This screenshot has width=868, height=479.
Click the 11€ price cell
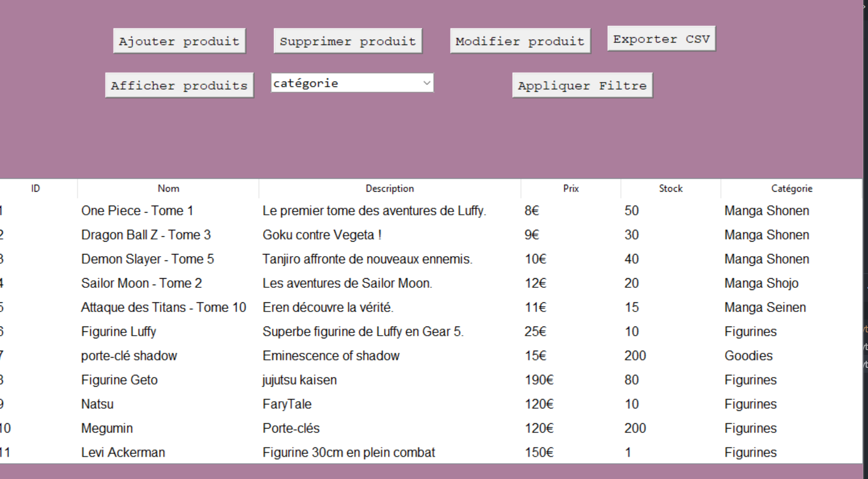coord(535,307)
